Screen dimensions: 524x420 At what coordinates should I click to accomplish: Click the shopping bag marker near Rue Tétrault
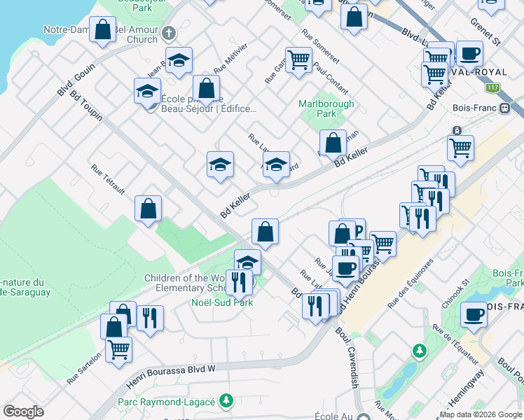coord(148,210)
